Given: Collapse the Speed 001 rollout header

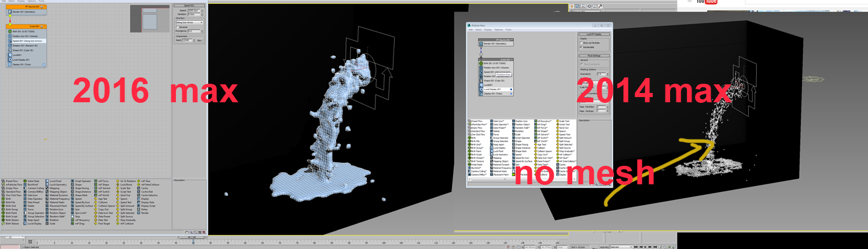Looking at the screenshot, I should [x=189, y=5].
